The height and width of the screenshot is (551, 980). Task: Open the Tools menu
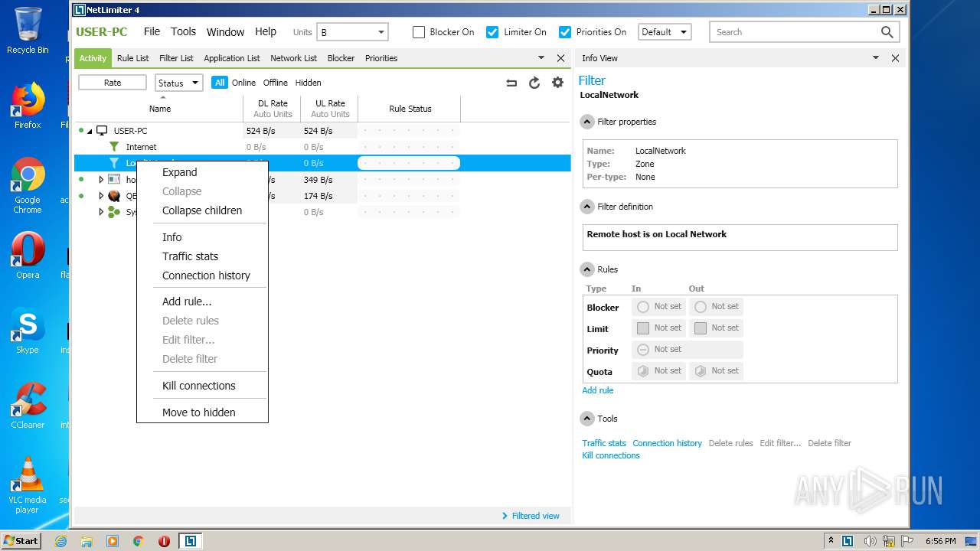(x=183, y=31)
